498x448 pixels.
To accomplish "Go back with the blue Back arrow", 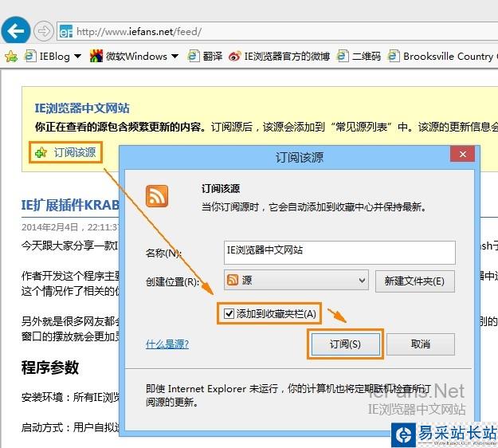I will (x=16, y=31).
